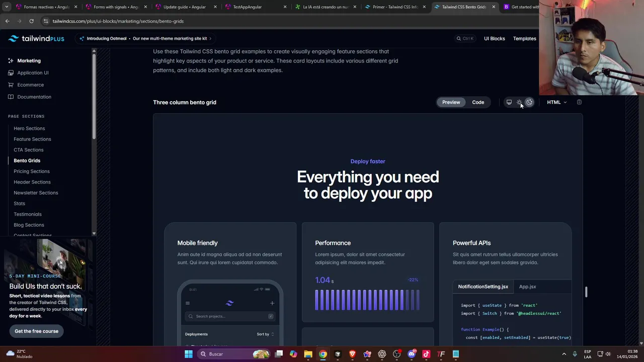Switch preview to light mode sun icon
Image resolution: width=644 pixels, height=362 pixels.
tap(519, 102)
